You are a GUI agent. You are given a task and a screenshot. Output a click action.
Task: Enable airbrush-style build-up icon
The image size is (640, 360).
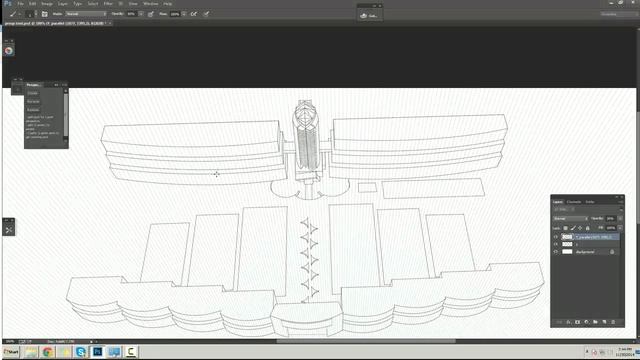(x=194, y=14)
